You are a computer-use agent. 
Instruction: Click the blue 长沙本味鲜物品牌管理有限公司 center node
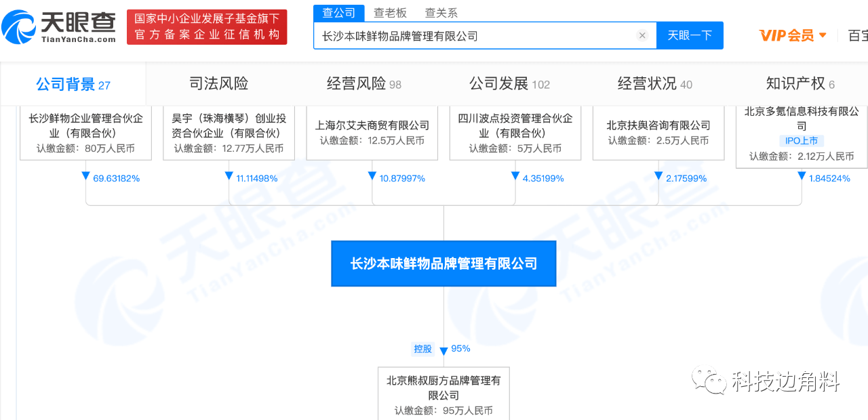pos(443,264)
